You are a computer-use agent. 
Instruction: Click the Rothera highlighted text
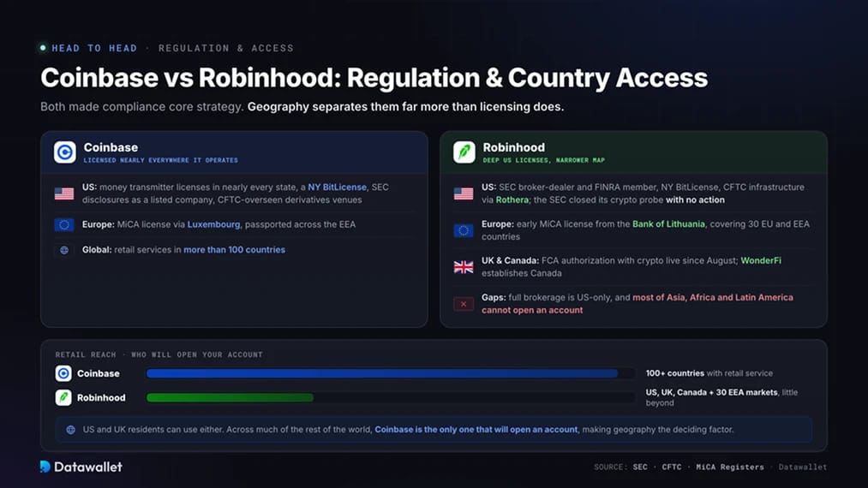coord(512,199)
